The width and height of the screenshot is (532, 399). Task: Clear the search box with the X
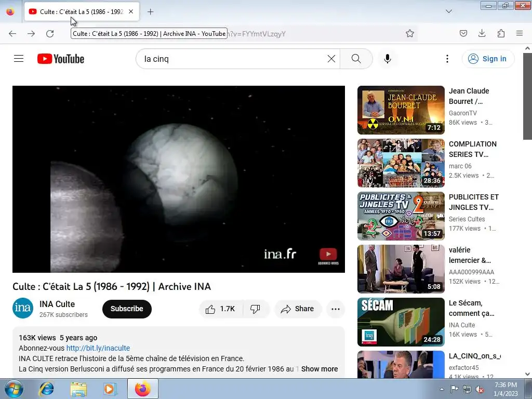coord(331,59)
